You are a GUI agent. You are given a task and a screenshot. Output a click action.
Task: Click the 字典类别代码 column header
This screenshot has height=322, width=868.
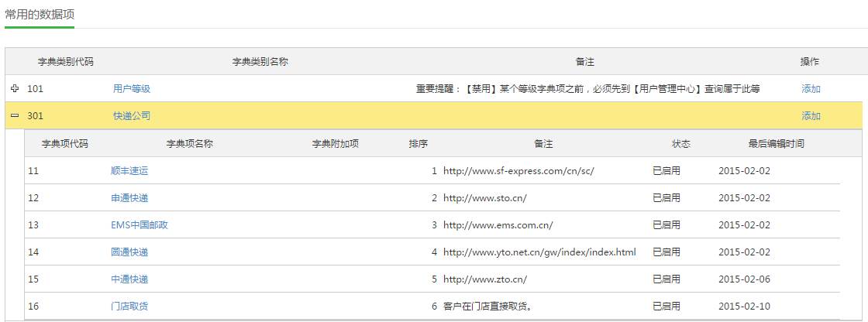click(x=66, y=61)
